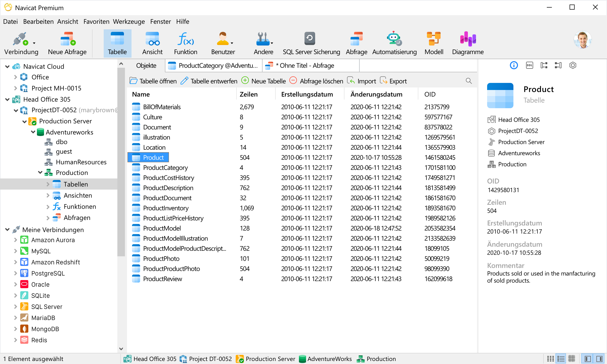Show the DDL panel icon

[x=529, y=65]
